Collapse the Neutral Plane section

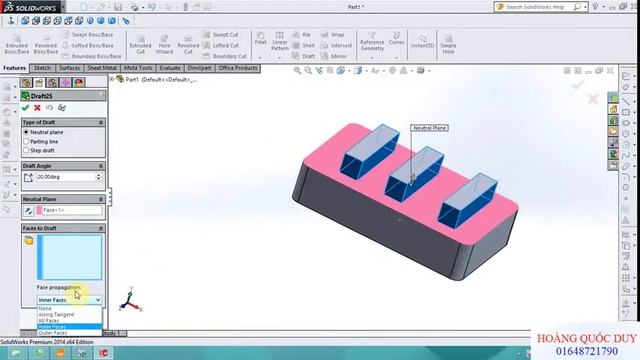coord(101,199)
